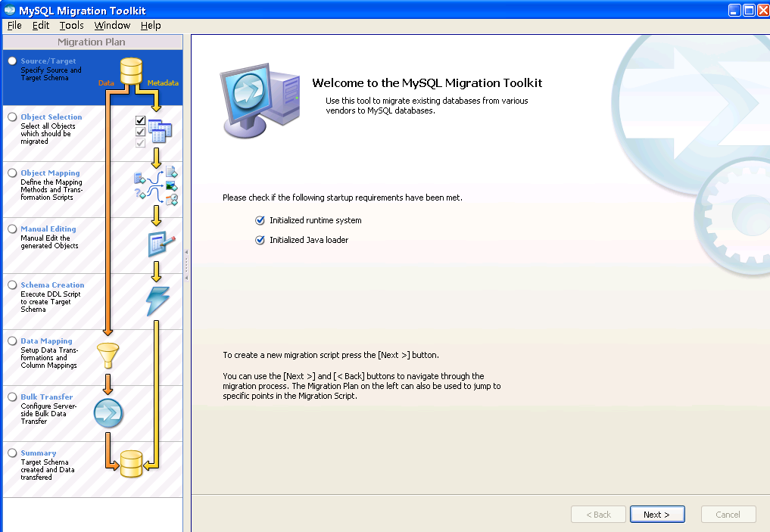This screenshot has width=770, height=532.
Task: Click the Bulk Transfer round arrow icon
Action: pos(108,412)
